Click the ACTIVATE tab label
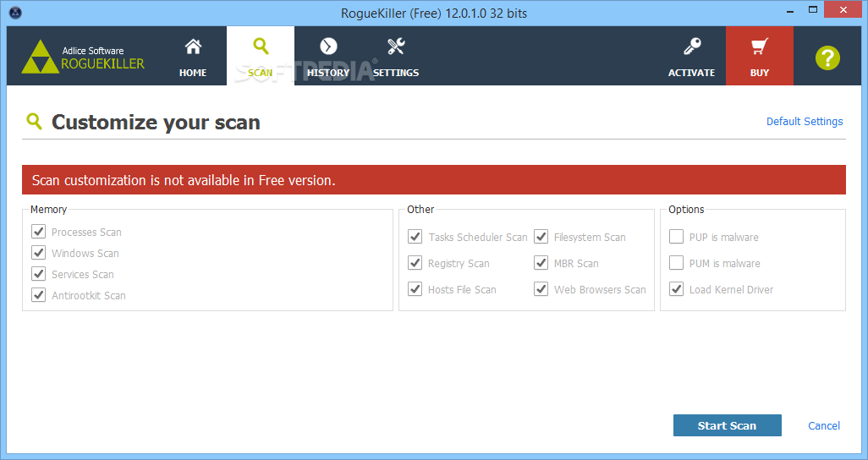 tap(691, 73)
